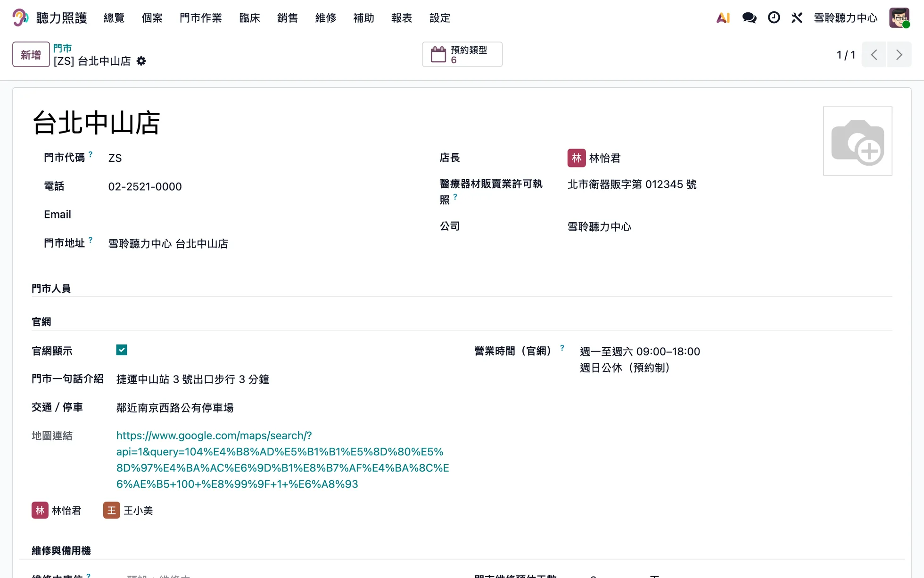Open the 銷售 menu
This screenshot has width=924, height=578.
pyautogui.click(x=288, y=18)
